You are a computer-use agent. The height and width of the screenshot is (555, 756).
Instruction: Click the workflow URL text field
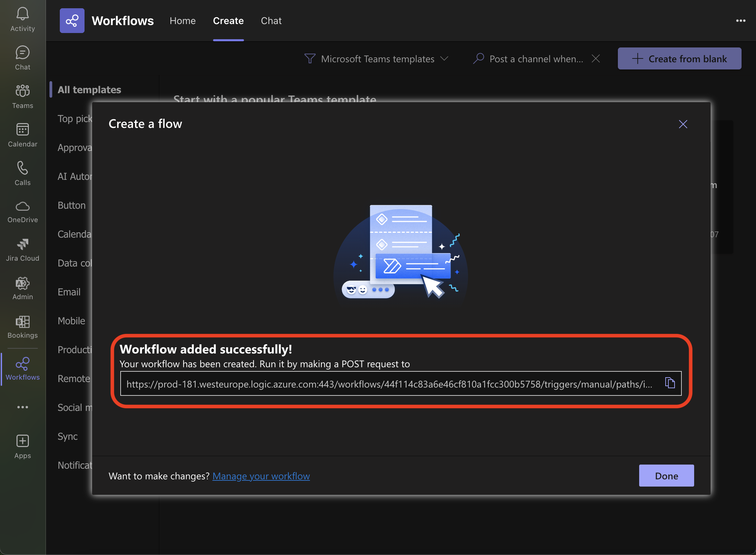point(388,384)
